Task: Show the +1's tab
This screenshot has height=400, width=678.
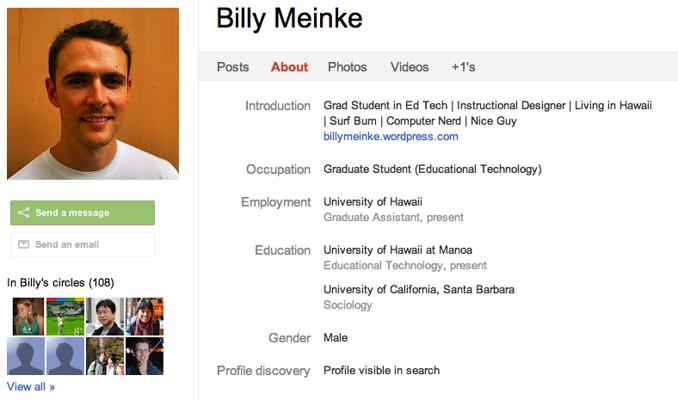Action: pos(464,67)
